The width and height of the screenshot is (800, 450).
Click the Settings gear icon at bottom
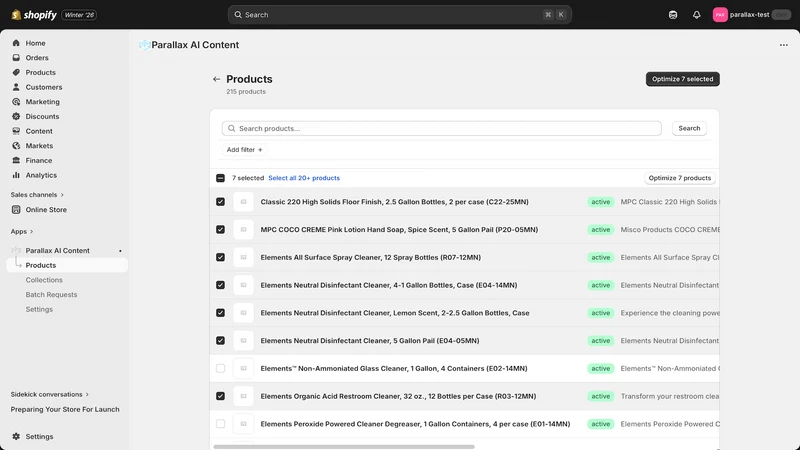pos(16,437)
